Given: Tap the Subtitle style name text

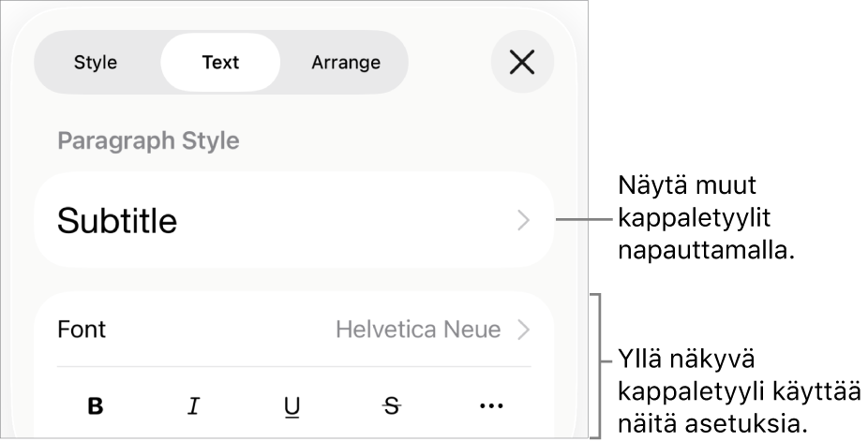Looking at the screenshot, I should pos(117,221).
